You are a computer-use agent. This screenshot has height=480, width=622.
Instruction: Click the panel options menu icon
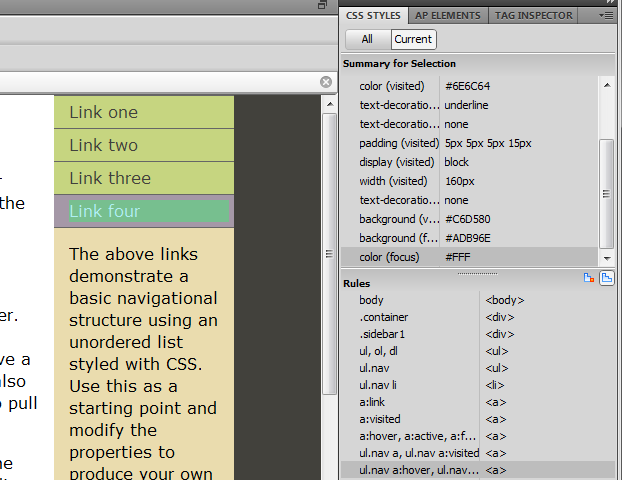click(x=606, y=15)
